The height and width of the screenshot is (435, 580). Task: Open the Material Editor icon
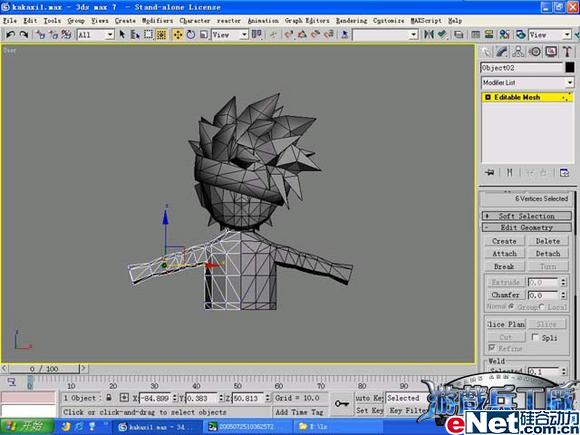tap(505, 34)
